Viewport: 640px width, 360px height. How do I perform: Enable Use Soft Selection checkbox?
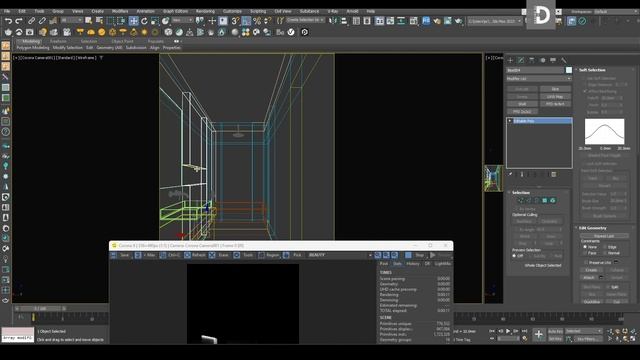tap(584, 78)
